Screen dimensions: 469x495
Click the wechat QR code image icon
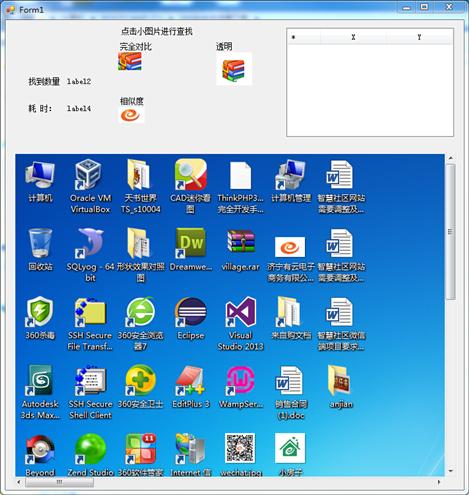pos(240,448)
